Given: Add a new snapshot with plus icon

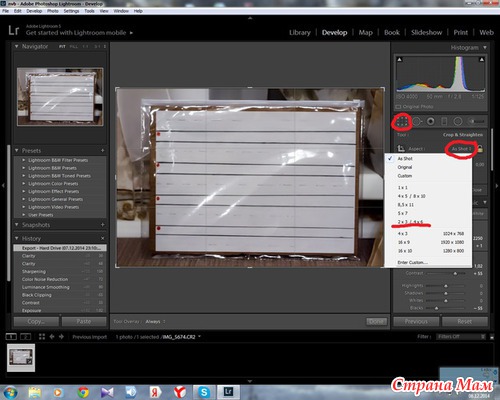Looking at the screenshot, I should [103, 225].
